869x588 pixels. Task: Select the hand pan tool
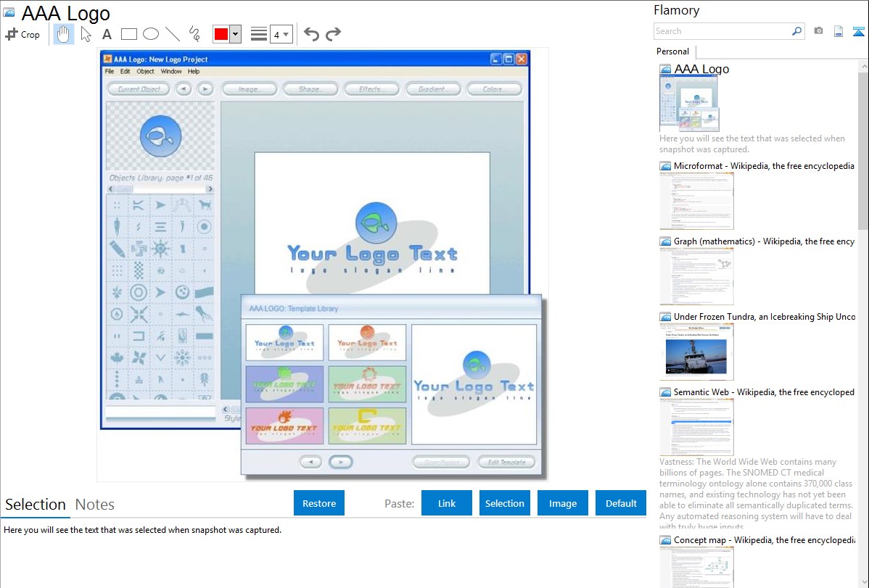point(63,34)
